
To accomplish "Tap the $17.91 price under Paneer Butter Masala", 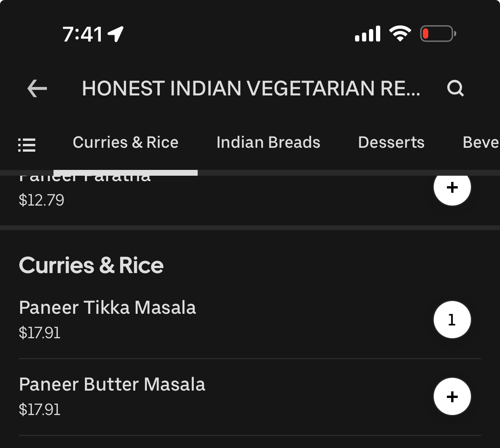I will pyautogui.click(x=40, y=410).
